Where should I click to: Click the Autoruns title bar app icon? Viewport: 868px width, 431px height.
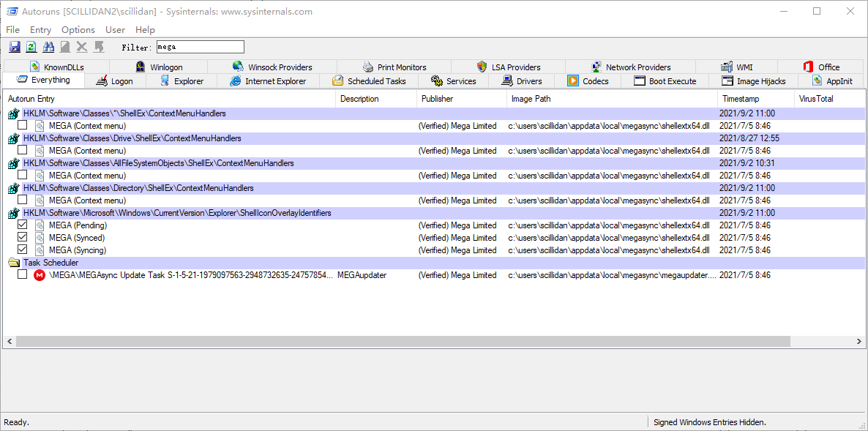point(11,11)
